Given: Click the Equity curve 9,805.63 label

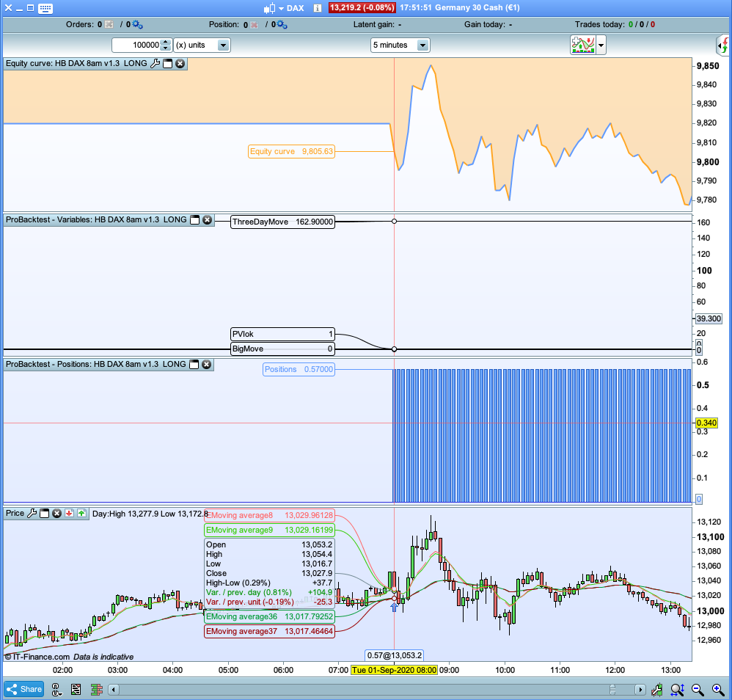Looking at the screenshot, I should (291, 151).
